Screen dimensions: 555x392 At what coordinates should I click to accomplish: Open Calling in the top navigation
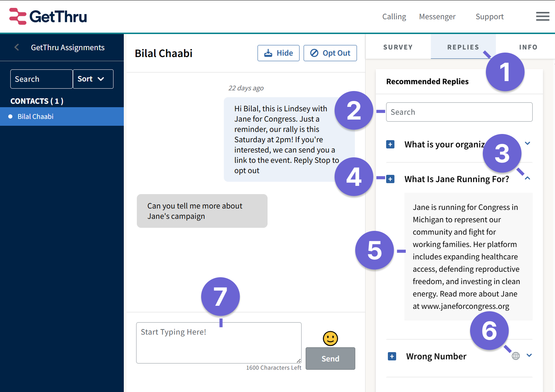pos(394,16)
